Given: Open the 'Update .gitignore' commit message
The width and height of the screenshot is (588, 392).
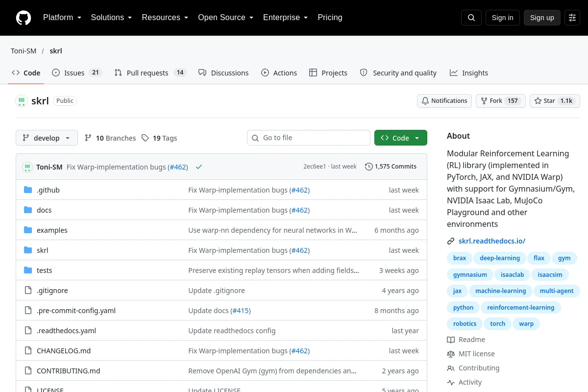Looking at the screenshot, I should coord(217,291).
